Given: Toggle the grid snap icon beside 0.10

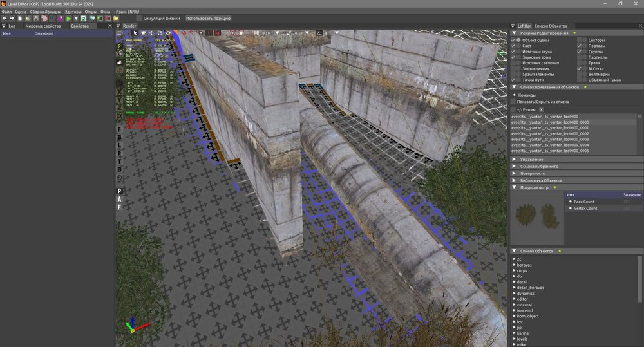Looking at the screenshot, I should coord(257,33).
